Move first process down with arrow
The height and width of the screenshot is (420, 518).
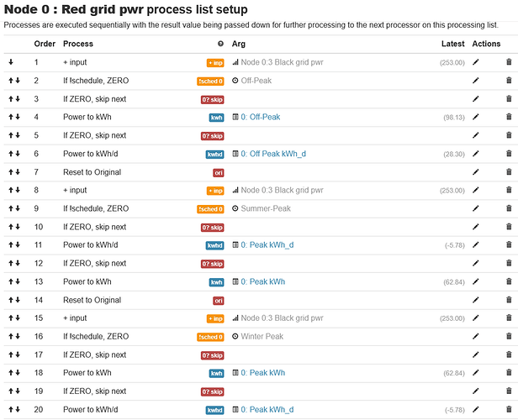pos(11,62)
